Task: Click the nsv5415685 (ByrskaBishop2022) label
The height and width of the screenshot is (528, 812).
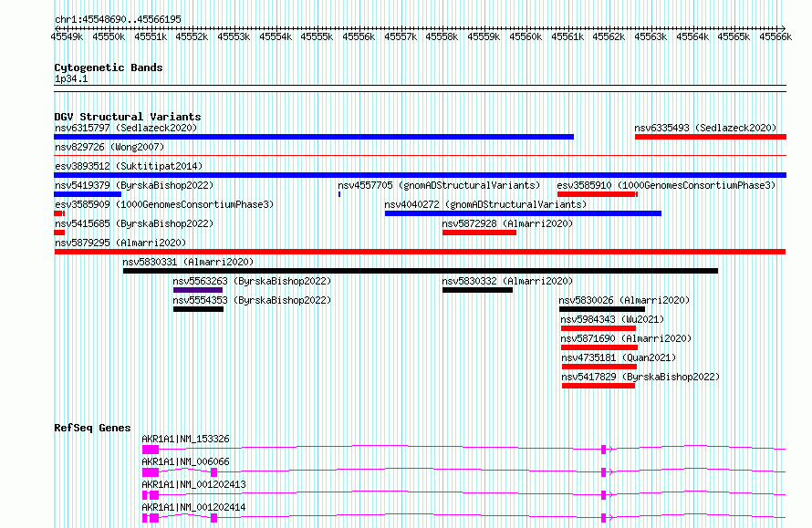Action: pos(134,223)
